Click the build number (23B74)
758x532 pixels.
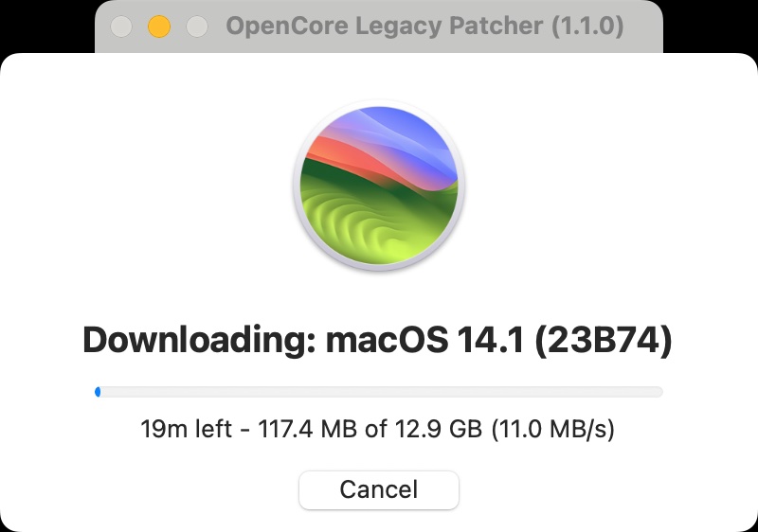coord(604,341)
